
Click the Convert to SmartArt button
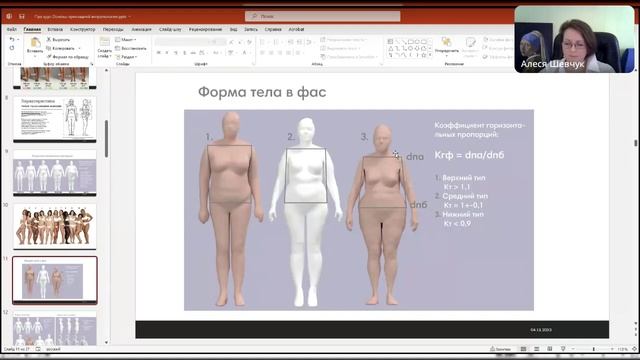(x=349, y=57)
